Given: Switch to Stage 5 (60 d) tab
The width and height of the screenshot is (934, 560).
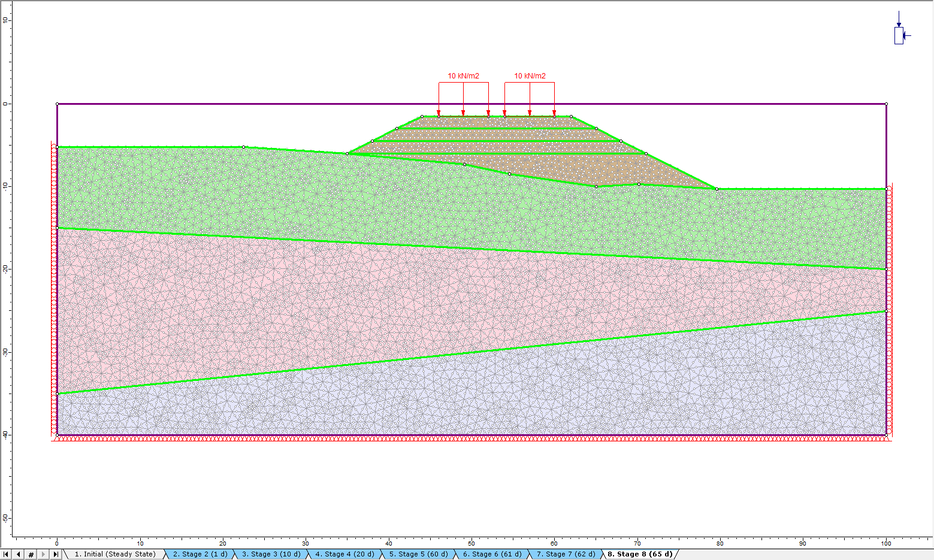Looking at the screenshot, I should tap(418, 555).
